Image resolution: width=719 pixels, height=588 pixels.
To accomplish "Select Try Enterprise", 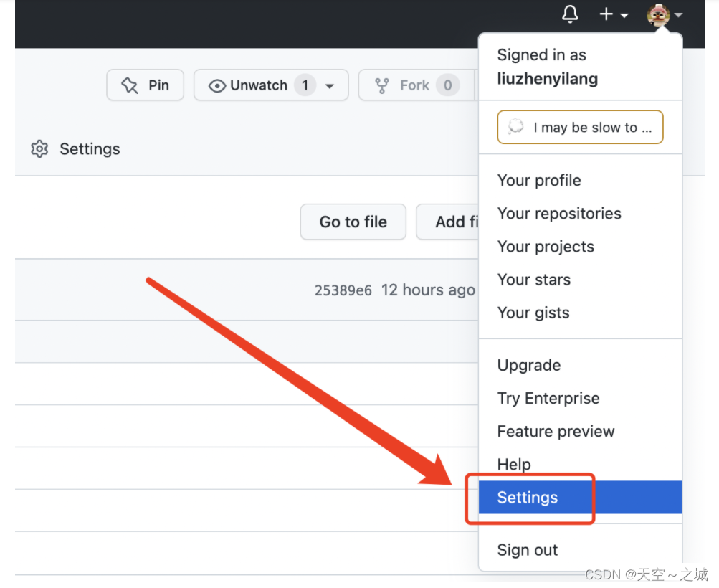I will pos(580,398).
